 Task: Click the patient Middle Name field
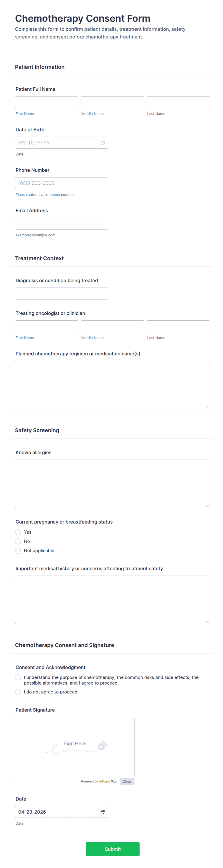click(x=112, y=102)
